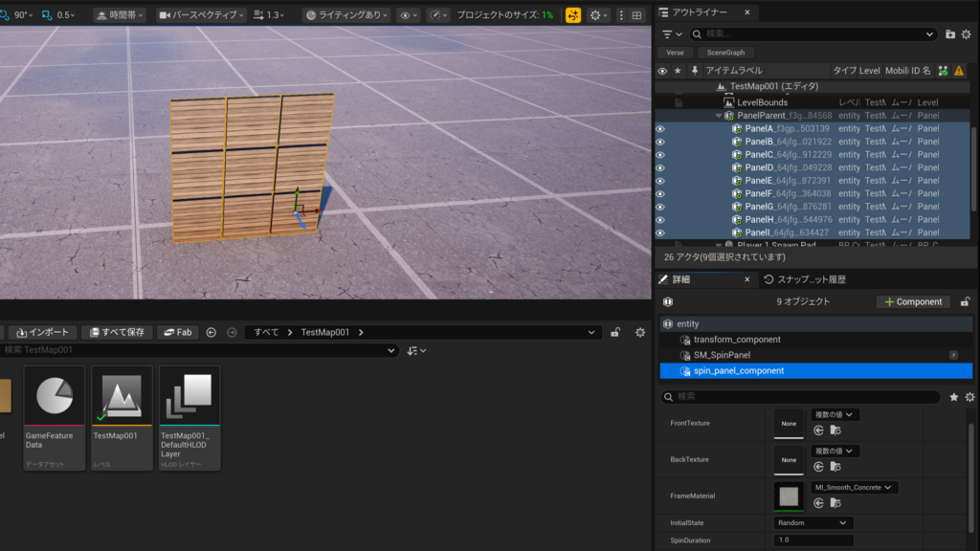Click the + Component button

pyautogui.click(x=913, y=301)
